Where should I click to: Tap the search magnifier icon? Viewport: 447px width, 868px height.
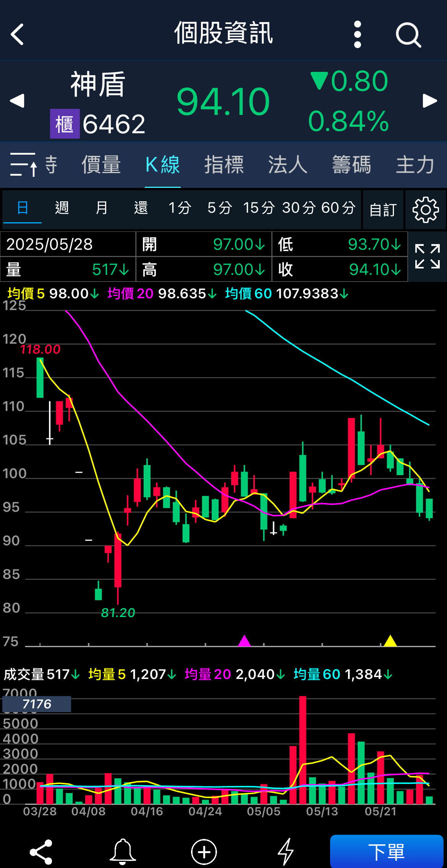pos(408,35)
